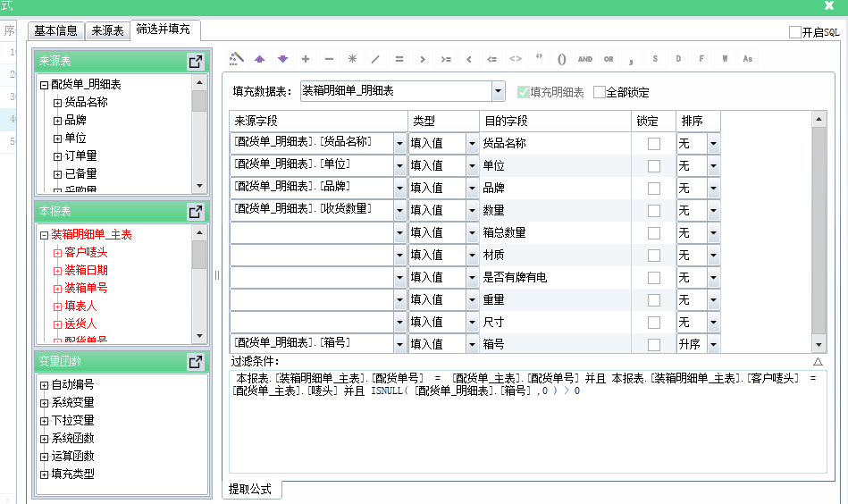
Task: Check the lock box for 货品名称 row
Action: pos(654,143)
